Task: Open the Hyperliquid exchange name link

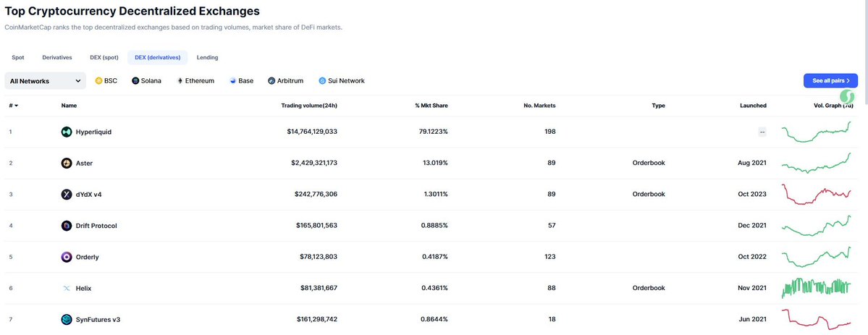Action: [93, 132]
